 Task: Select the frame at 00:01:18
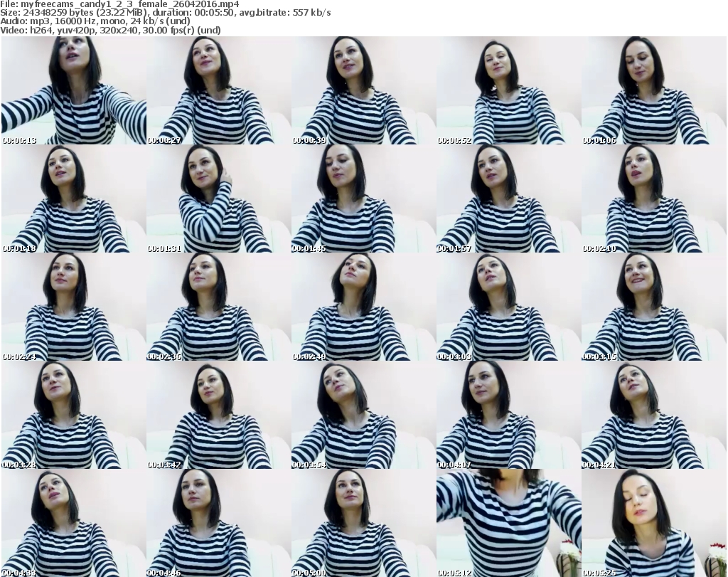pyautogui.click(x=74, y=198)
